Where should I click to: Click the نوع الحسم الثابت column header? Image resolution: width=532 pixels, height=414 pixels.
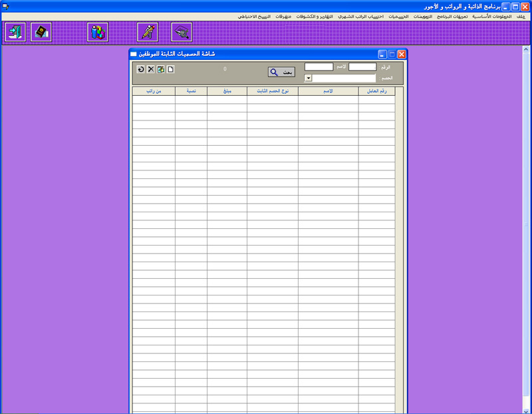pos(272,91)
